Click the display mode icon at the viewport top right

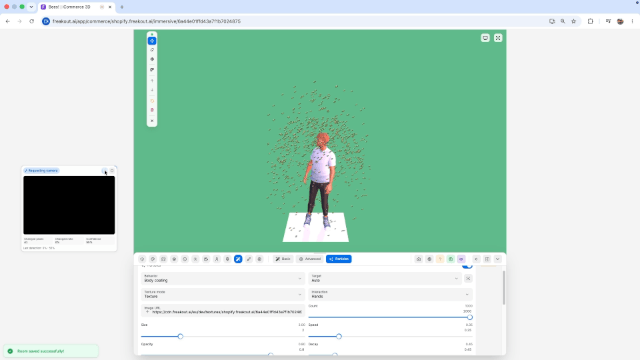pos(485,38)
